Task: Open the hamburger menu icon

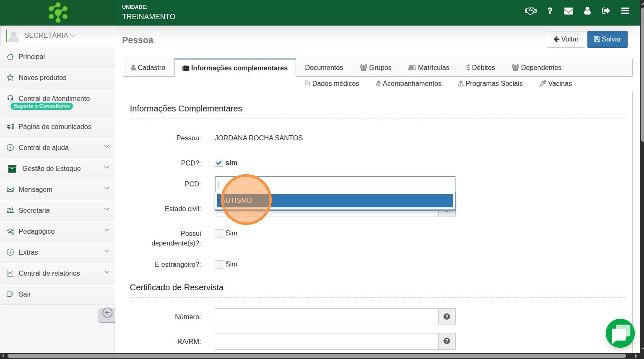Action: (x=625, y=11)
